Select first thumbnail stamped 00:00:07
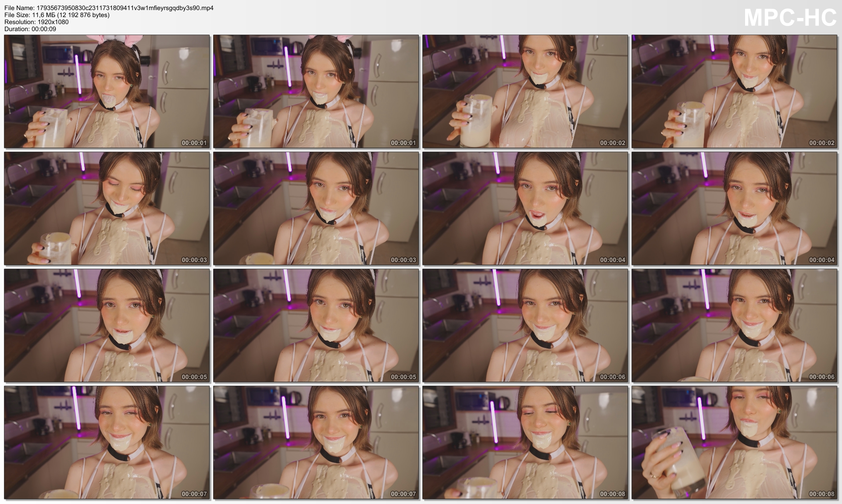This screenshot has width=842, height=504. click(x=107, y=443)
